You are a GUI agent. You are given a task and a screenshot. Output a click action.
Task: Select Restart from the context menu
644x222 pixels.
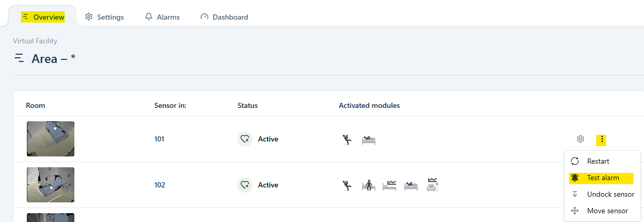coord(598,161)
